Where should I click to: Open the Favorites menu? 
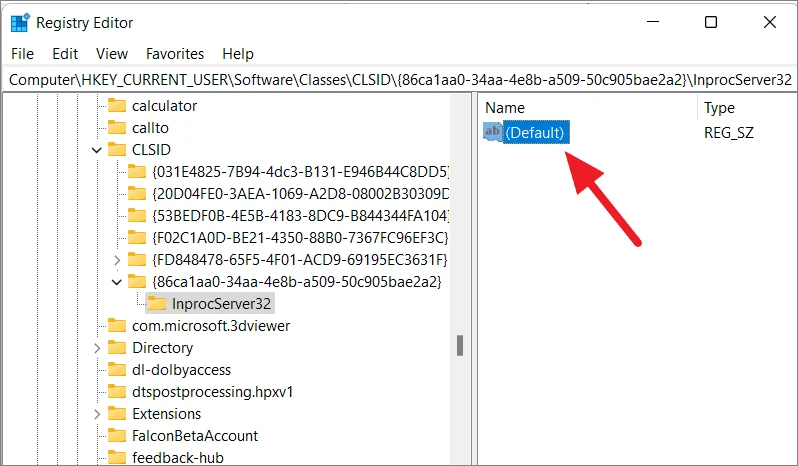[175, 54]
